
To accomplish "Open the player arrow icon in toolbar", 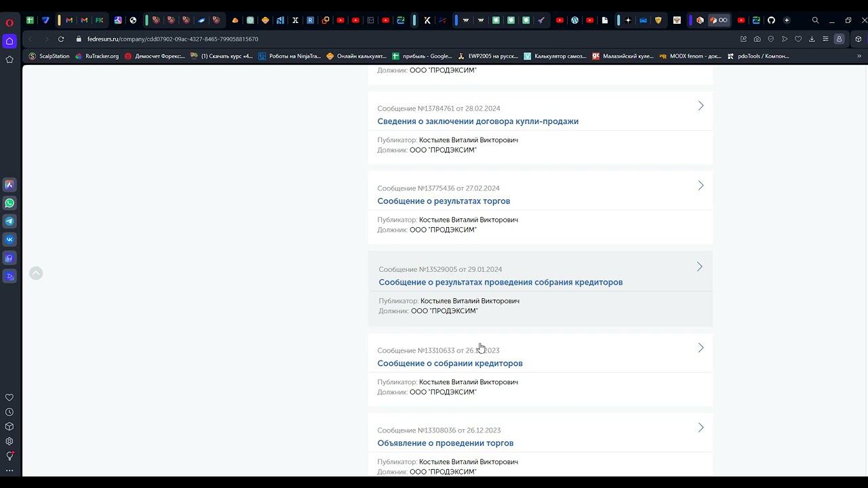I will click(x=785, y=39).
